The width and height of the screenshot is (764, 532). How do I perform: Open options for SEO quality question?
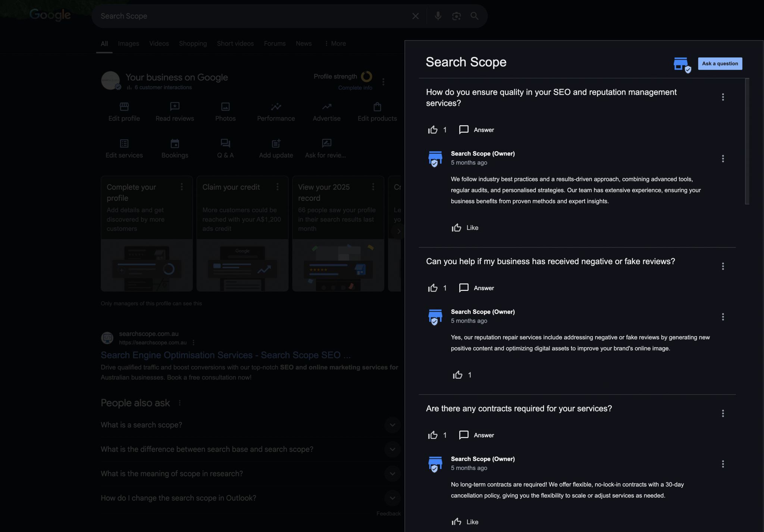click(723, 97)
